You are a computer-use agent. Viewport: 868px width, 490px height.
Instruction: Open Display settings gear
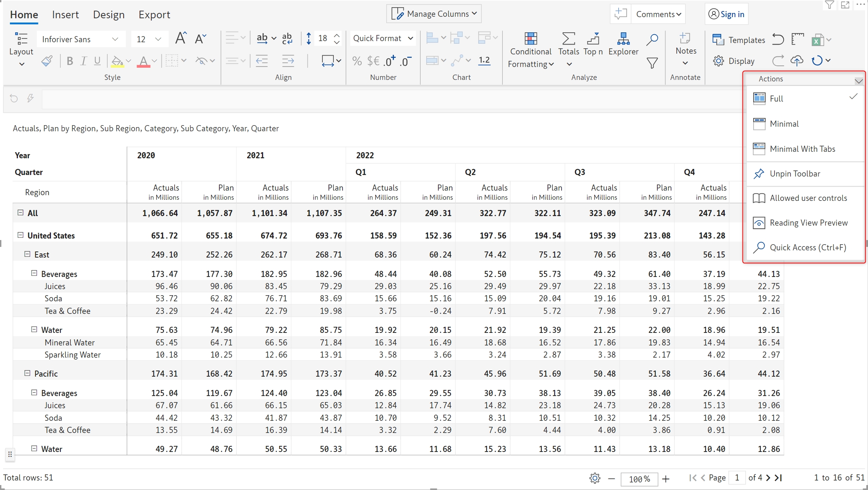[718, 61]
